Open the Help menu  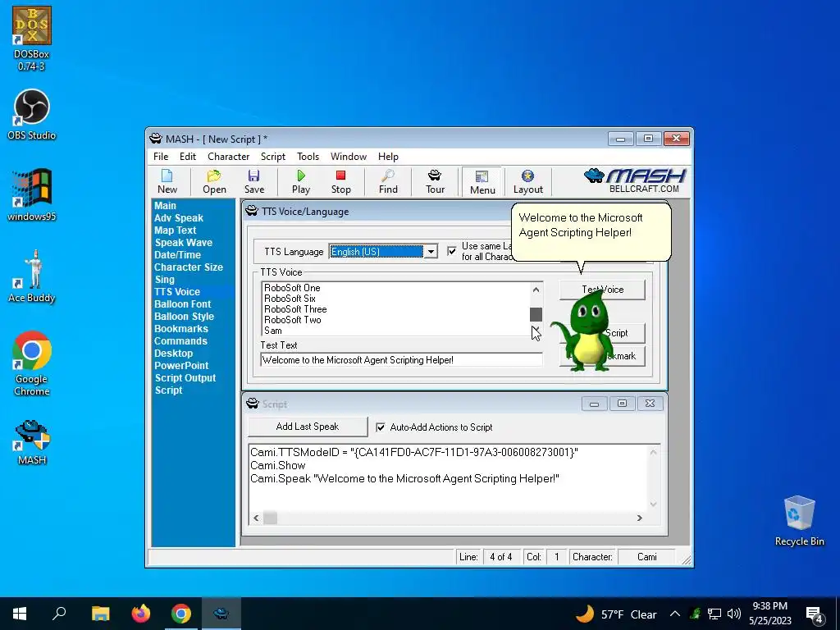point(388,157)
